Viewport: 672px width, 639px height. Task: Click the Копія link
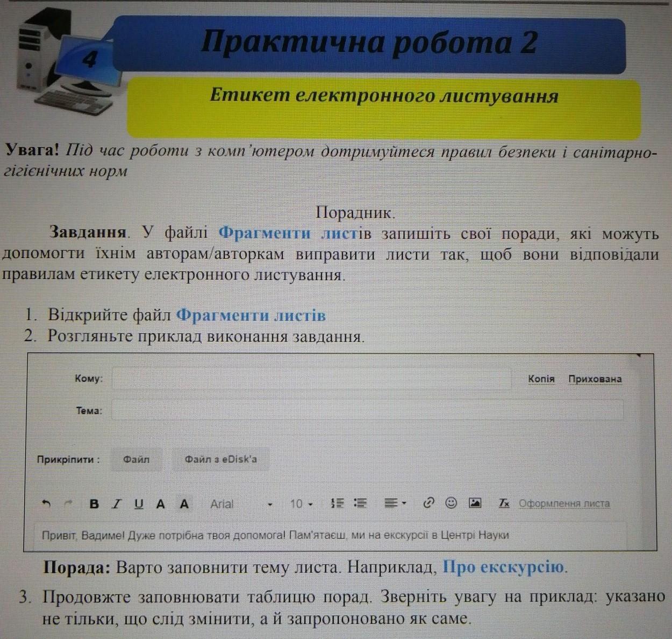tap(541, 379)
